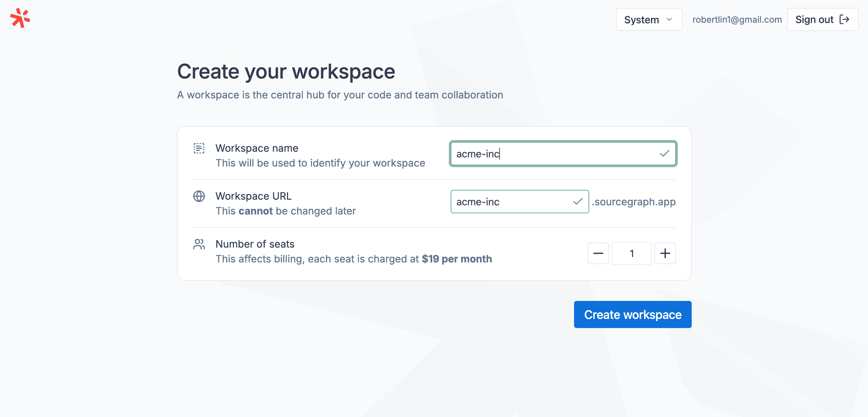Click the checkmark inside Workspace name field
868x417 pixels.
click(665, 154)
